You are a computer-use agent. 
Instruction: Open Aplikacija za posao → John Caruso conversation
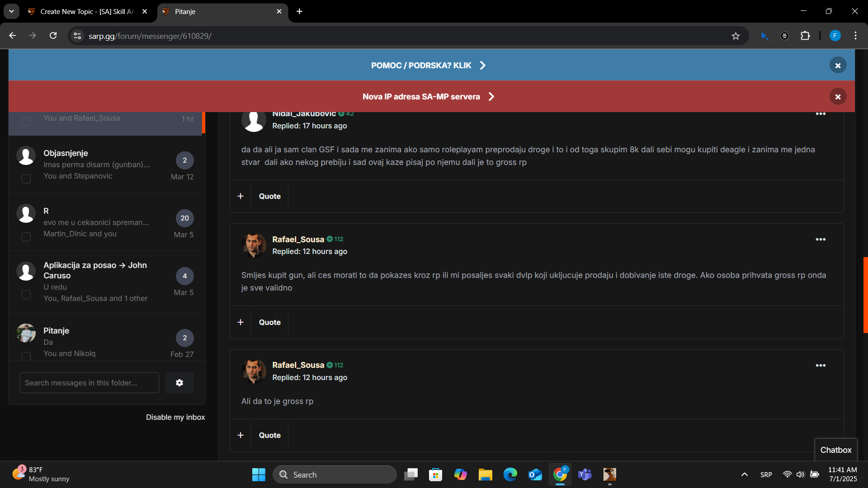[x=95, y=270]
